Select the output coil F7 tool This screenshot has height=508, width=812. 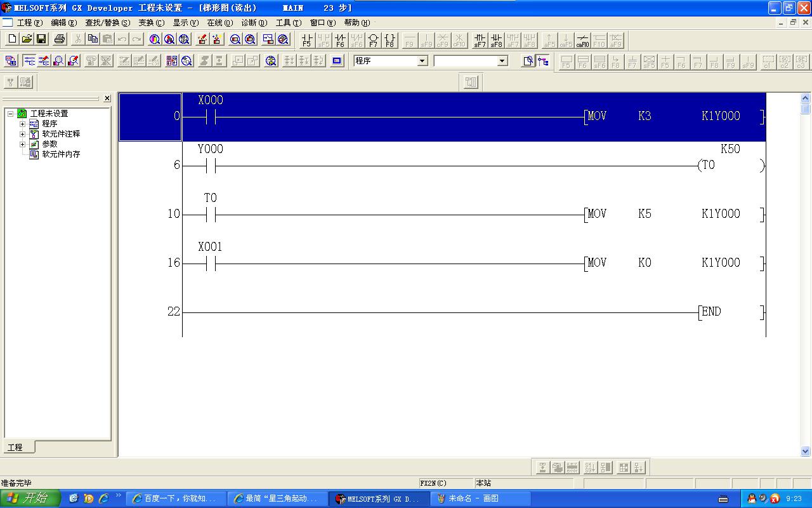373,40
